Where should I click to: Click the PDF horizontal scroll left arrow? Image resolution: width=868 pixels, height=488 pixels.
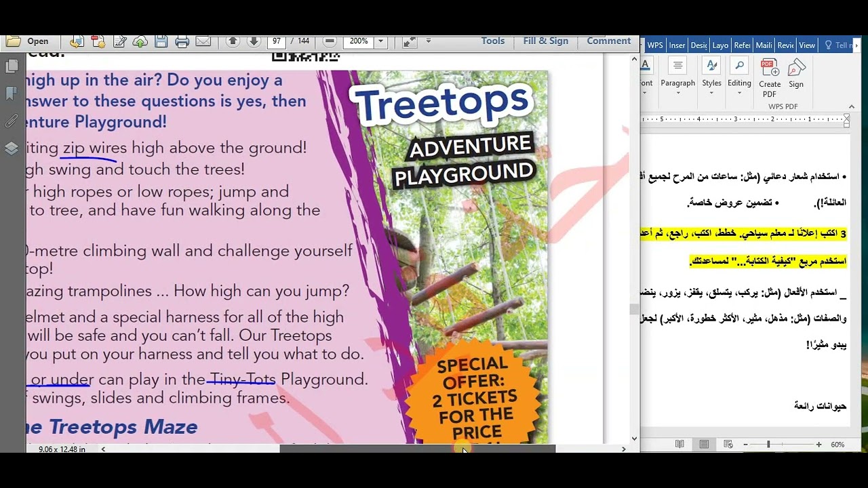103,449
